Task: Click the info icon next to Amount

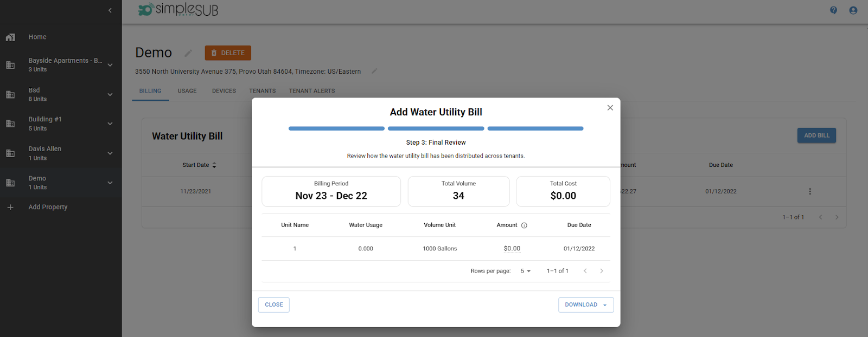Action: click(x=524, y=225)
